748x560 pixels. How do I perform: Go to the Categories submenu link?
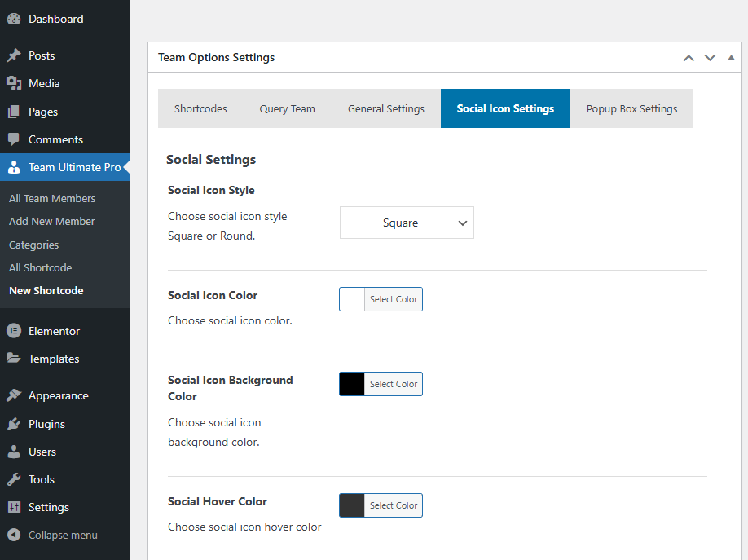(34, 245)
